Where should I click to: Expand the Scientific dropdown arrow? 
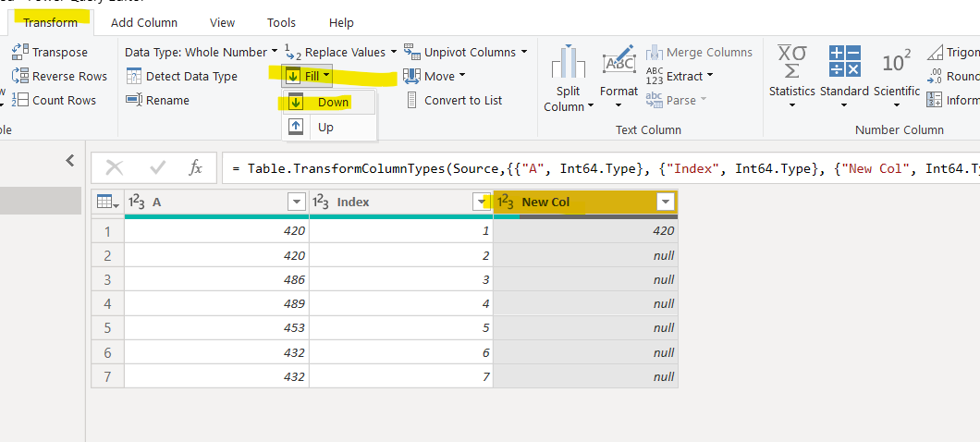[x=896, y=105]
